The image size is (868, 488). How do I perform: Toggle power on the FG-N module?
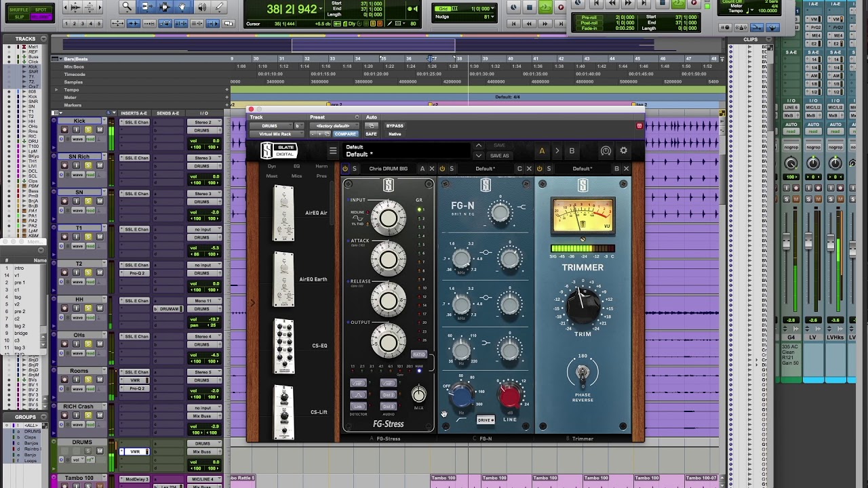pos(442,169)
